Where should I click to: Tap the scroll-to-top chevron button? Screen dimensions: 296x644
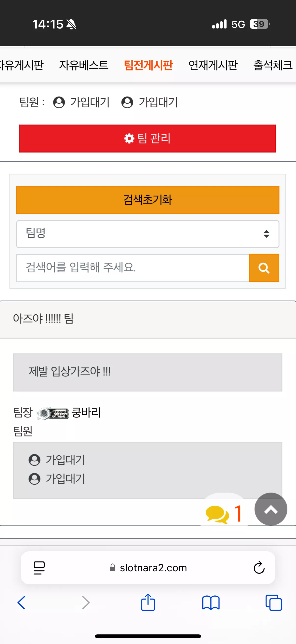[271, 509]
